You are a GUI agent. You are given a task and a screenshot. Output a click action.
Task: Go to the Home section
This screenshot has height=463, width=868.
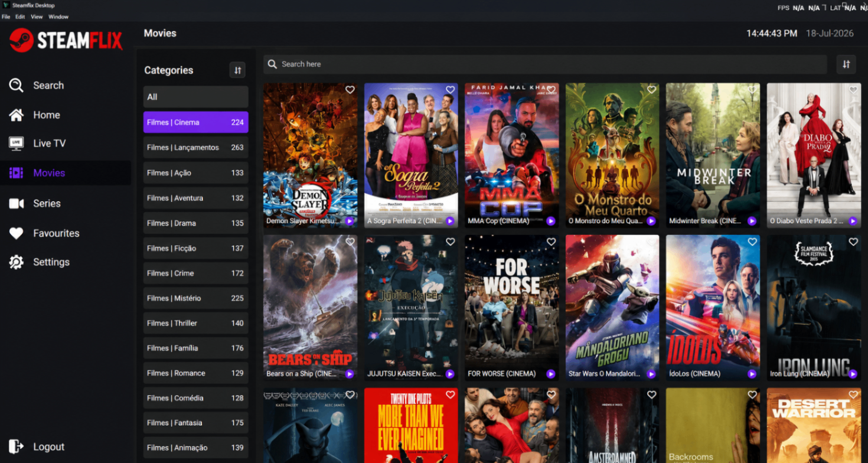[x=35, y=115]
